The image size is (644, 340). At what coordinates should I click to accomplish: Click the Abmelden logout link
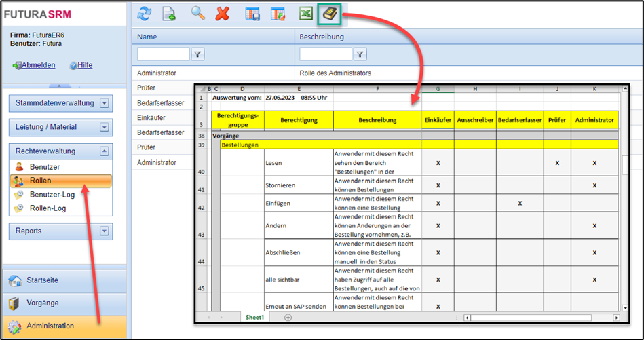coord(38,66)
